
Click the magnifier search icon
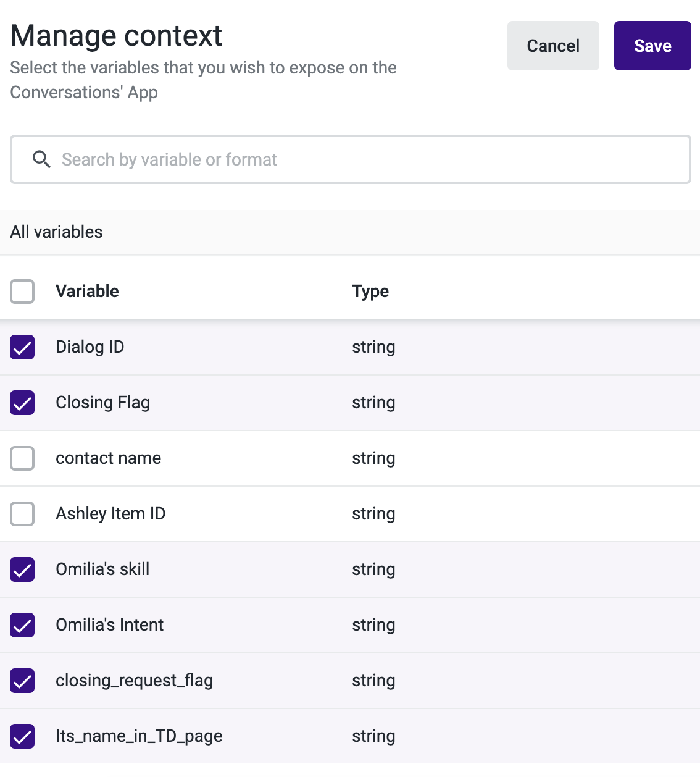(41, 159)
